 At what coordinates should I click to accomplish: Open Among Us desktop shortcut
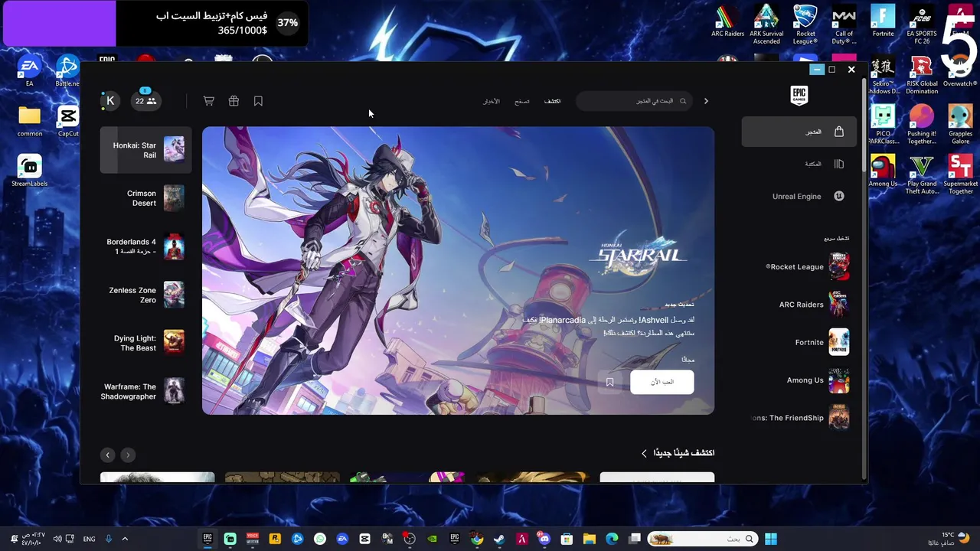[883, 171]
